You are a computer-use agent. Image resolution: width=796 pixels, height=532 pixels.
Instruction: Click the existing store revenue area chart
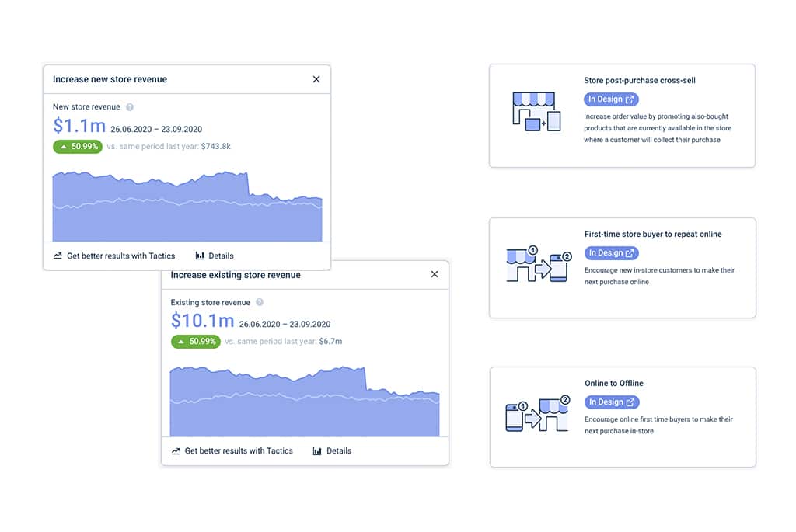[x=305, y=402]
